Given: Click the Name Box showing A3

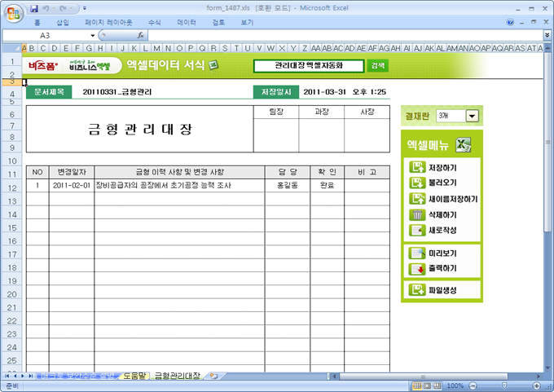Looking at the screenshot, I should 46,35.
